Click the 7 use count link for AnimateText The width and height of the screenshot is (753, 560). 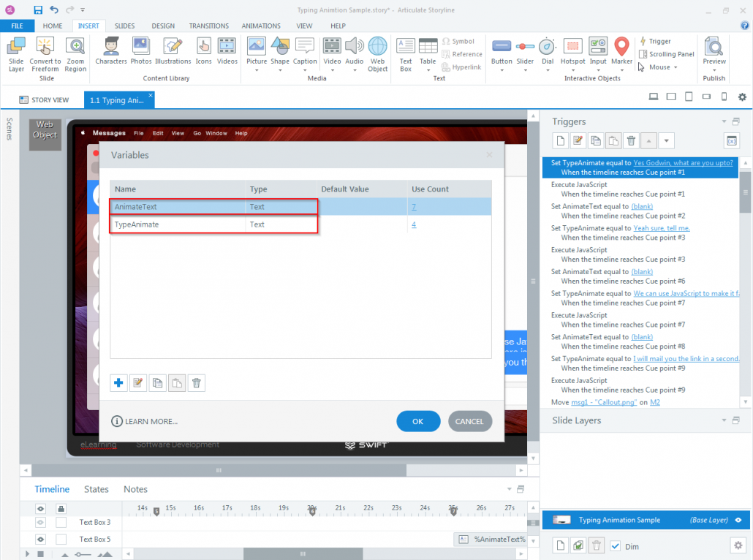414,206
